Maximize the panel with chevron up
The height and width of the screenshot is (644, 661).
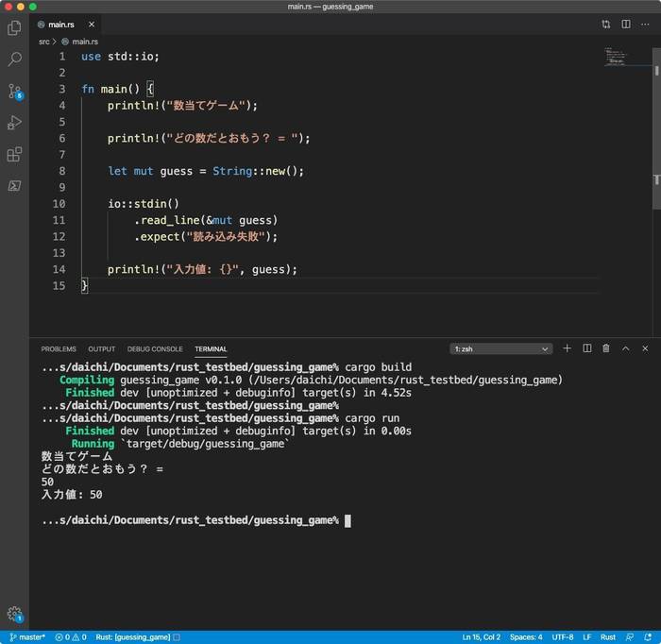pyautogui.click(x=625, y=348)
